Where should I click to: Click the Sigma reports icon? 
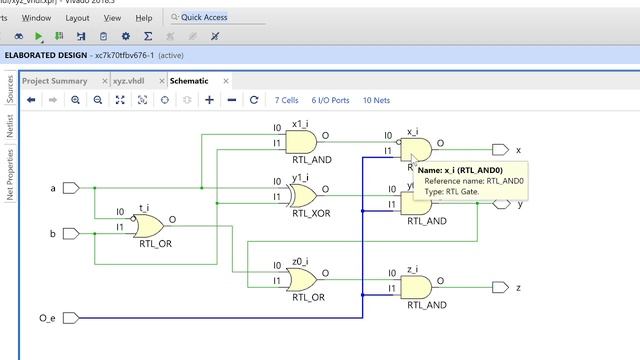pos(148,36)
